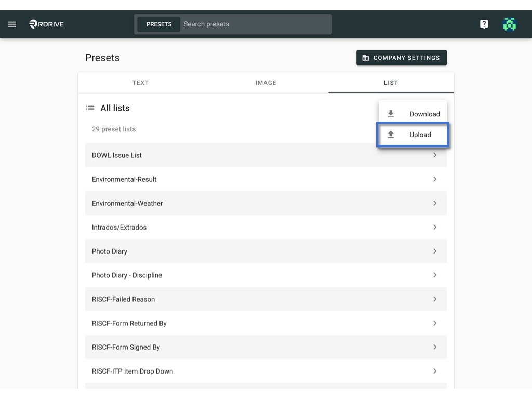Viewport: 532px width, 399px height.
Task: Focus the Search presets input field
Action: [x=256, y=24]
